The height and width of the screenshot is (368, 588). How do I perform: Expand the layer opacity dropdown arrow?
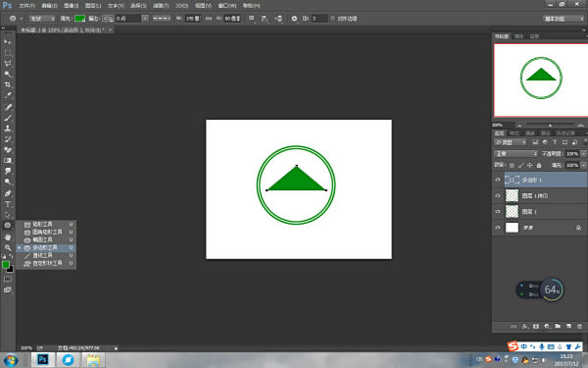coord(583,154)
